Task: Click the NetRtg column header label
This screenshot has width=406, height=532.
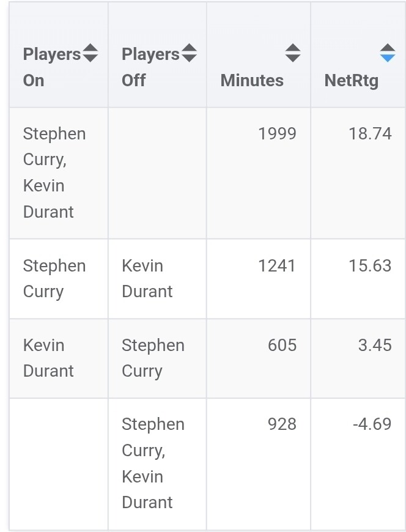Action: 352,80
